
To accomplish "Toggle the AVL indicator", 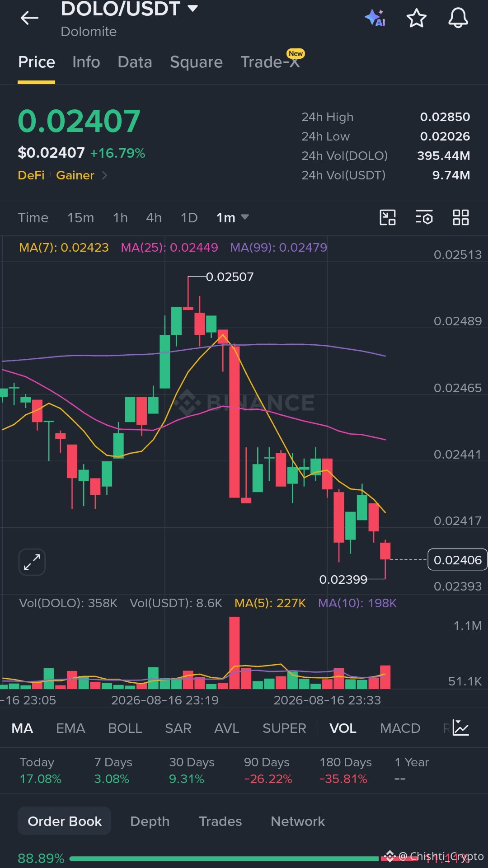I will tap(227, 728).
